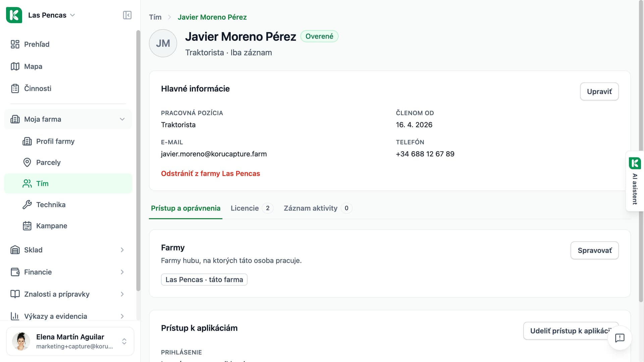This screenshot has width=644, height=362.
Task: Click the sidebar vertical scrollbar
Action: click(138, 161)
